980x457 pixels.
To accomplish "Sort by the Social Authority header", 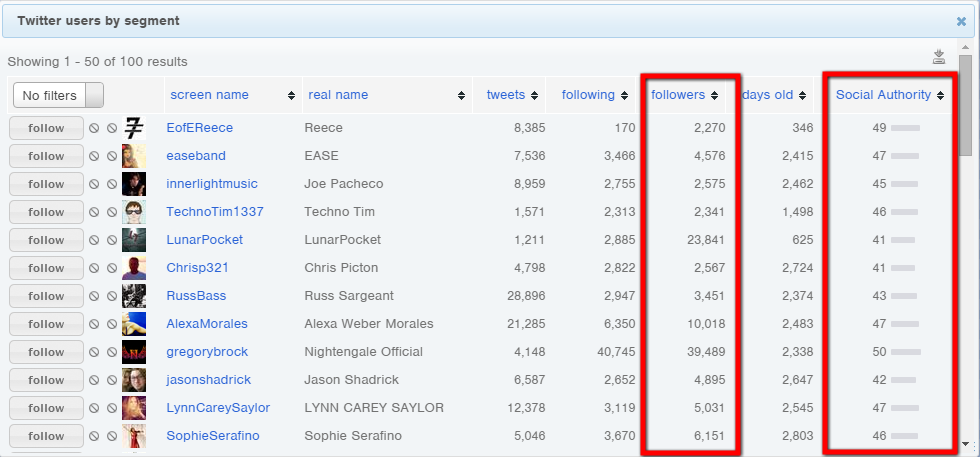I will tap(883, 95).
